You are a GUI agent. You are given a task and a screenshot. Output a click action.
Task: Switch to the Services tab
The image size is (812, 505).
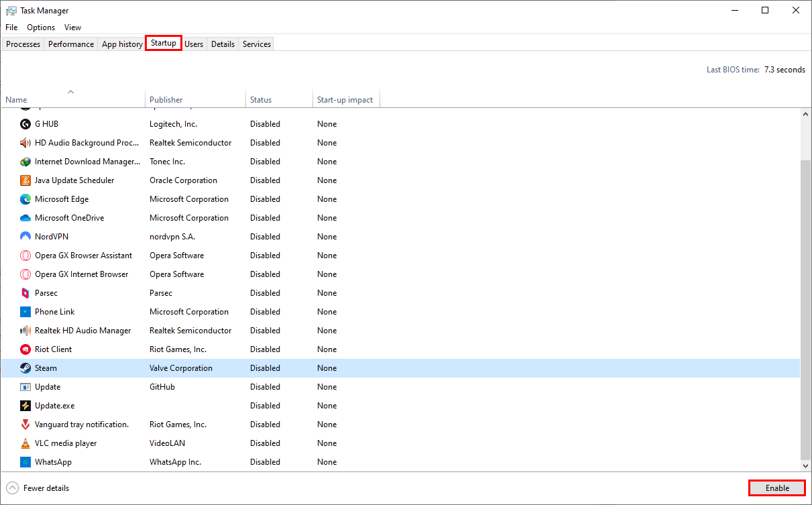257,44
